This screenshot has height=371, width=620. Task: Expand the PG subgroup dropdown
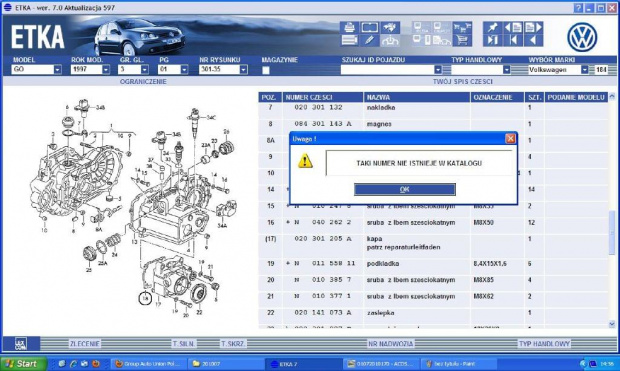coord(184,70)
